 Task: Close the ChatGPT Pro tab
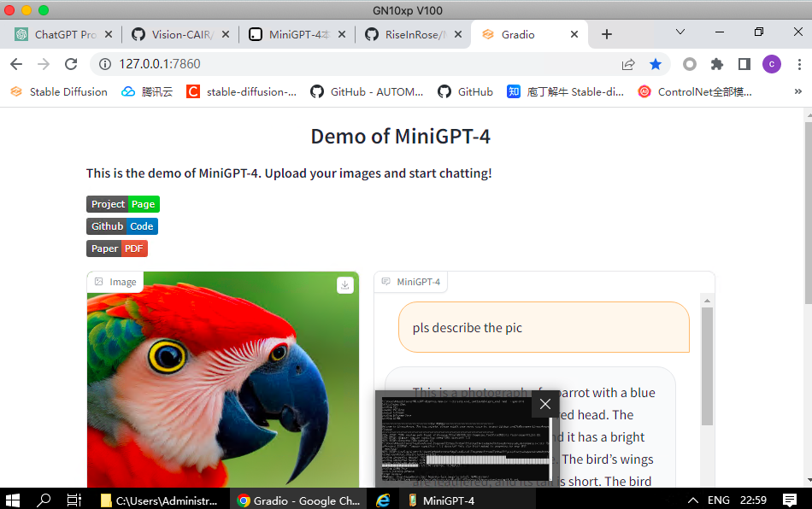pyautogui.click(x=109, y=35)
